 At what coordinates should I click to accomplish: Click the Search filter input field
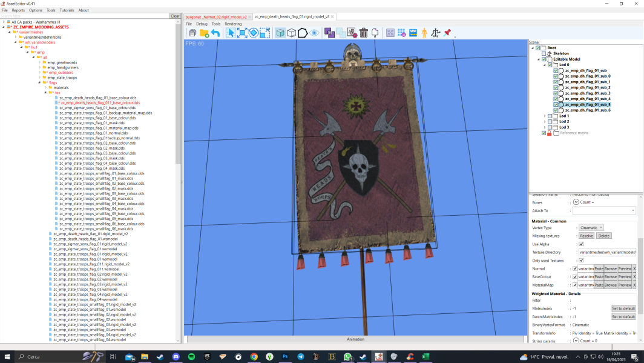pos(85,16)
